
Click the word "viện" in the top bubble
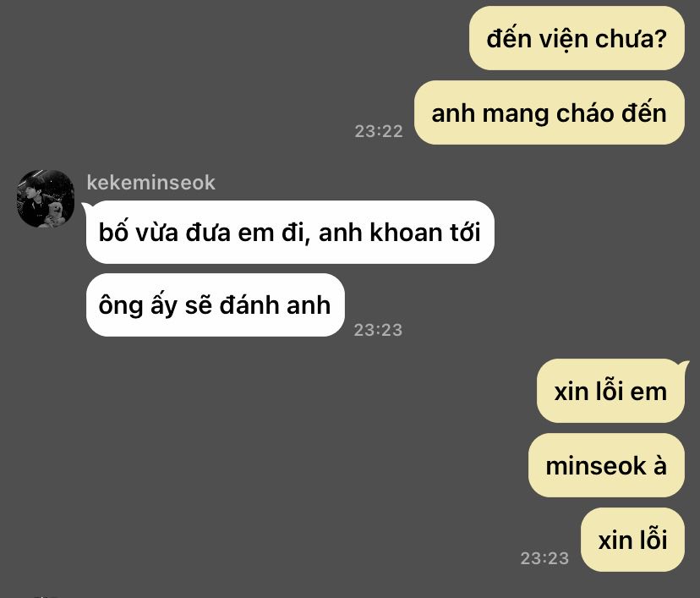pos(562,39)
